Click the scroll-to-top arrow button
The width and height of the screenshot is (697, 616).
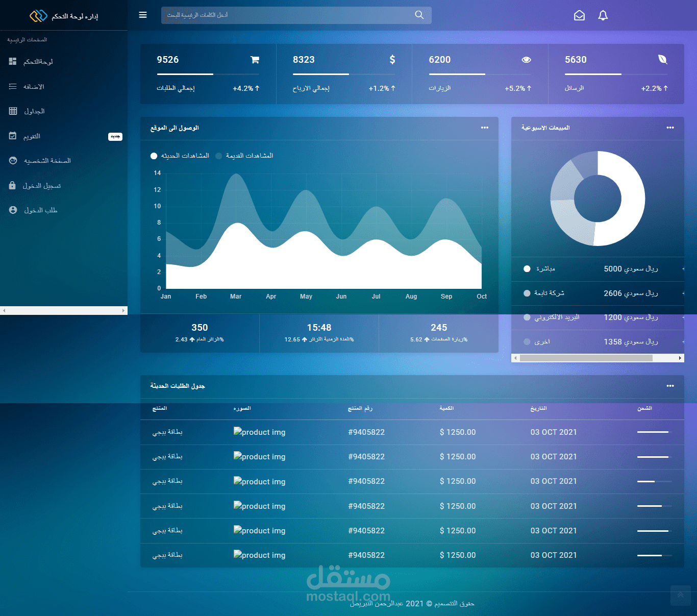point(680,595)
